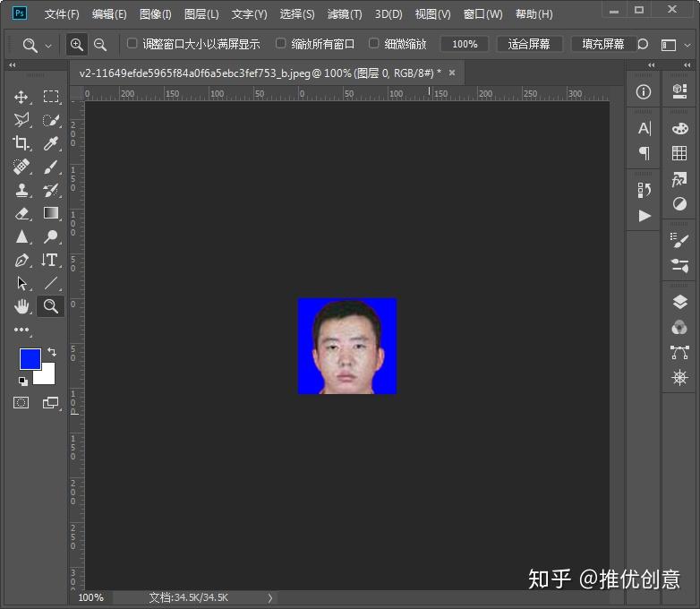
Task: Enable 细微缩放 checkbox
Action: [373, 43]
